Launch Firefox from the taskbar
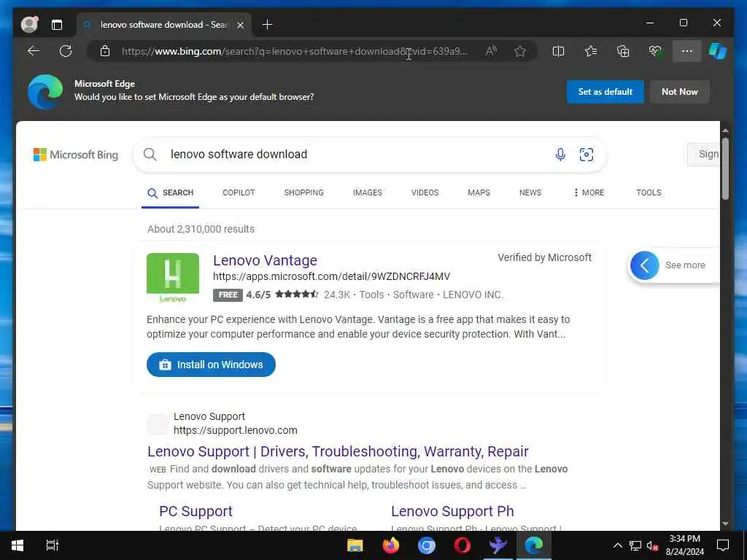Screen dimensions: 747x560 [391, 545]
